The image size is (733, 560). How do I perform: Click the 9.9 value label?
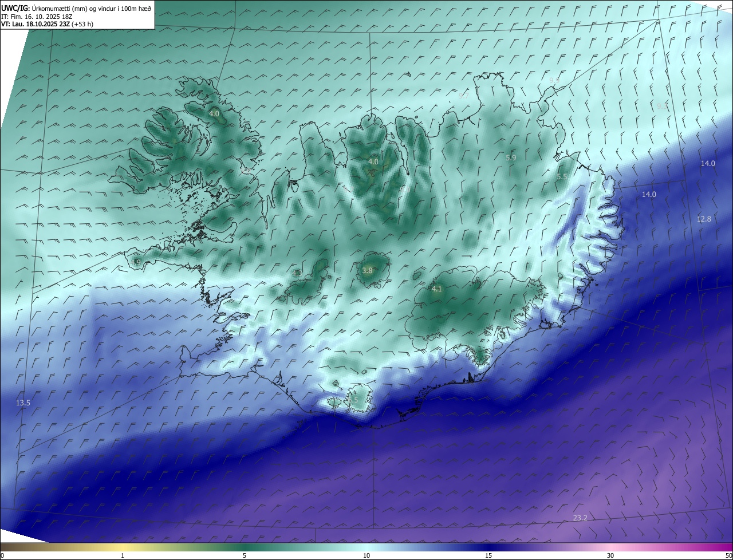point(554,80)
